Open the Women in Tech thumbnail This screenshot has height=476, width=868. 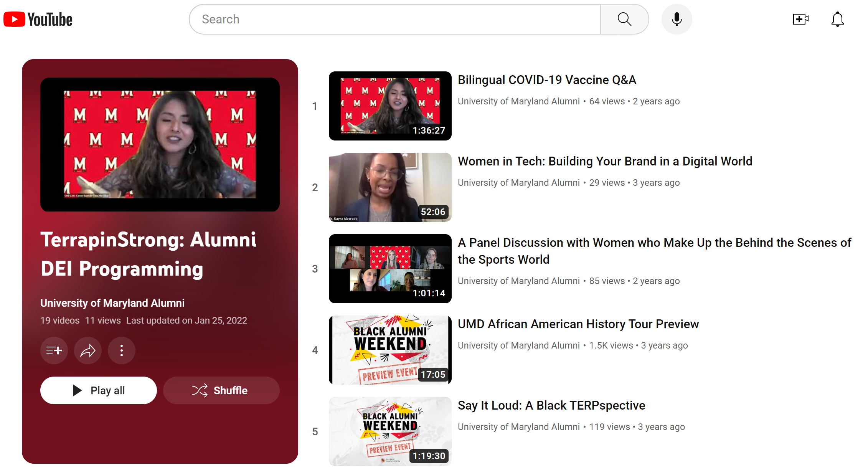point(390,187)
